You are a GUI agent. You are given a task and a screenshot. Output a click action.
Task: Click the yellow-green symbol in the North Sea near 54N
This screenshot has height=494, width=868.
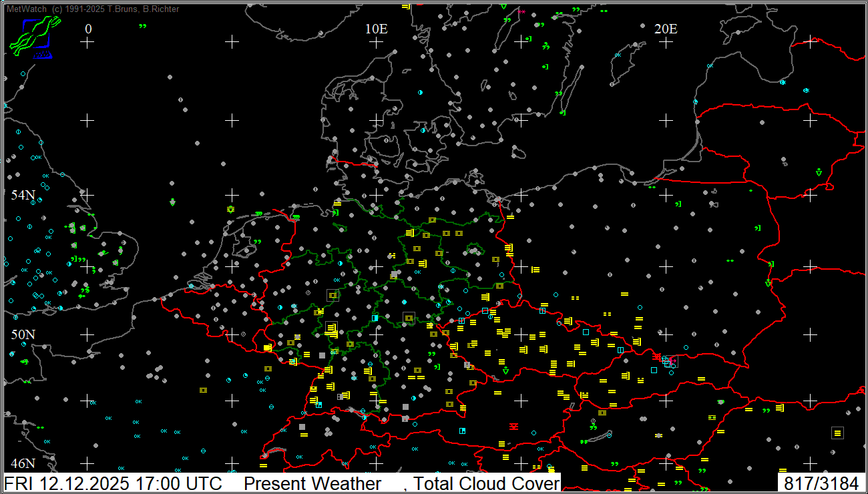click(230, 209)
